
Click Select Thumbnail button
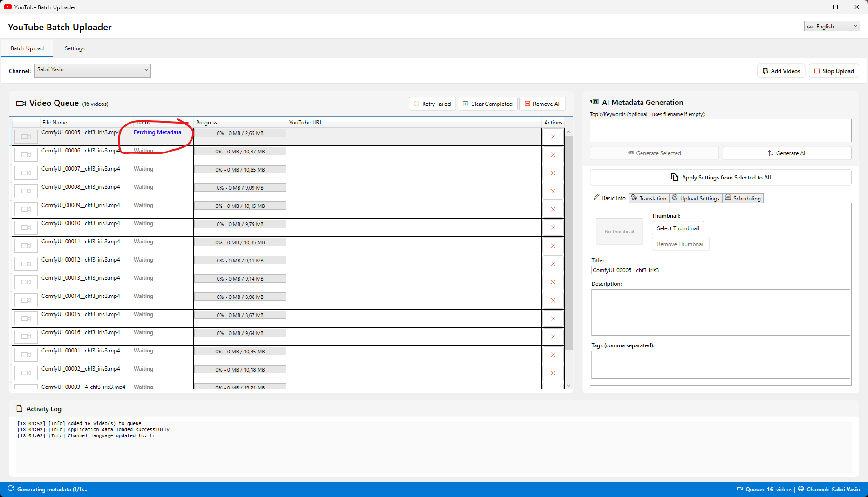pos(678,228)
